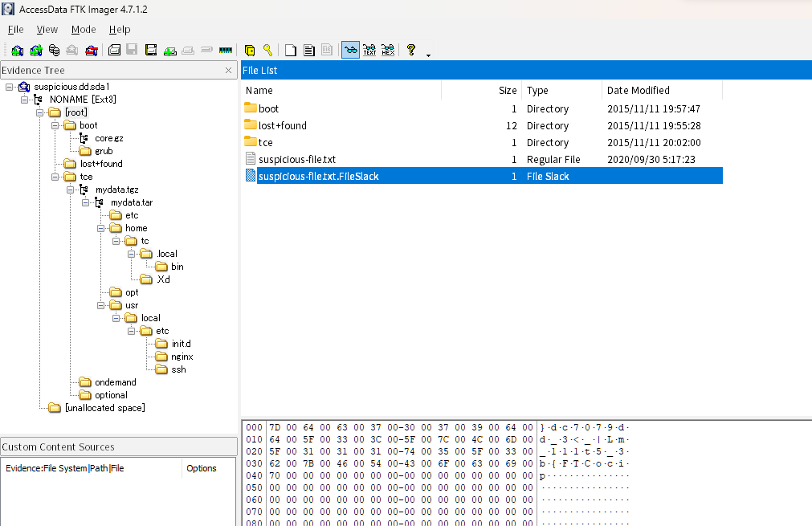Click the Detect EFS Encryption key icon
Screen dimensions: 812x526
tap(267, 51)
